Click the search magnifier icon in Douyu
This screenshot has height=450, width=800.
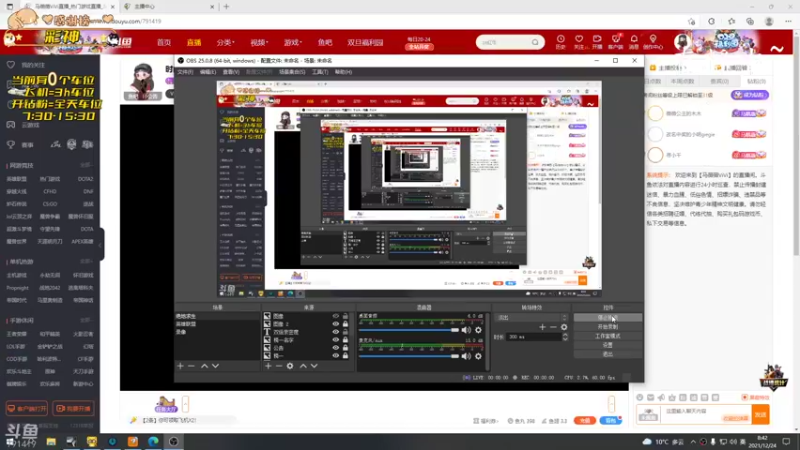pos(535,42)
